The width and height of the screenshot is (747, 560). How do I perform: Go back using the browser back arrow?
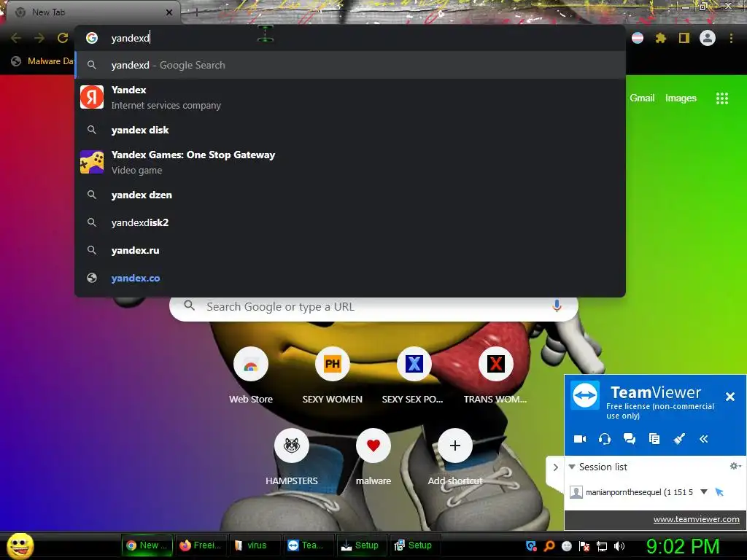click(16, 38)
